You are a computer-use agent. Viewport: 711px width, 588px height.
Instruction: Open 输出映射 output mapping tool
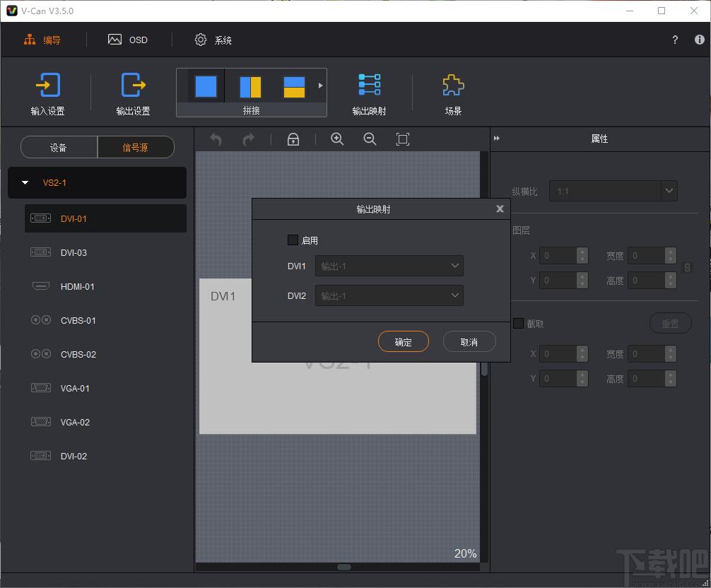coord(370,93)
